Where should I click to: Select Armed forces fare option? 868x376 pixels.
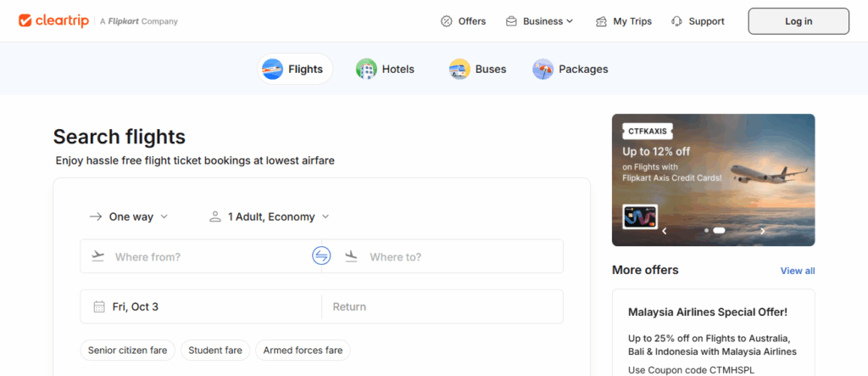point(303,350)
